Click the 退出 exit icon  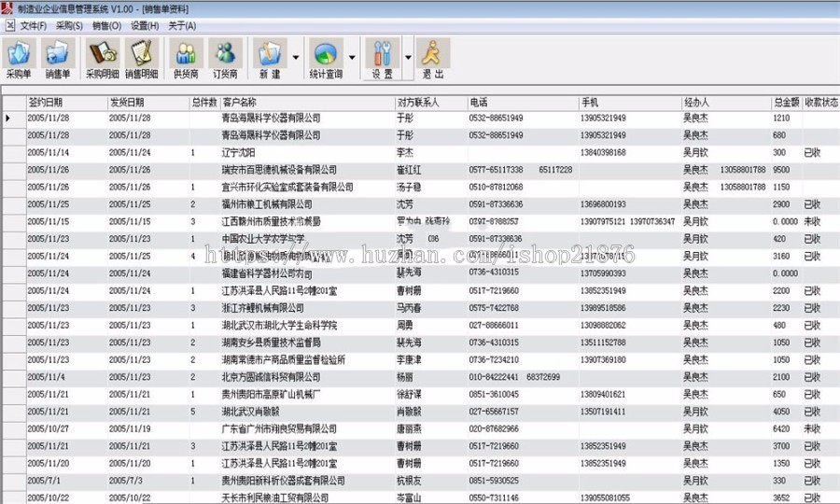pos(432,60)
